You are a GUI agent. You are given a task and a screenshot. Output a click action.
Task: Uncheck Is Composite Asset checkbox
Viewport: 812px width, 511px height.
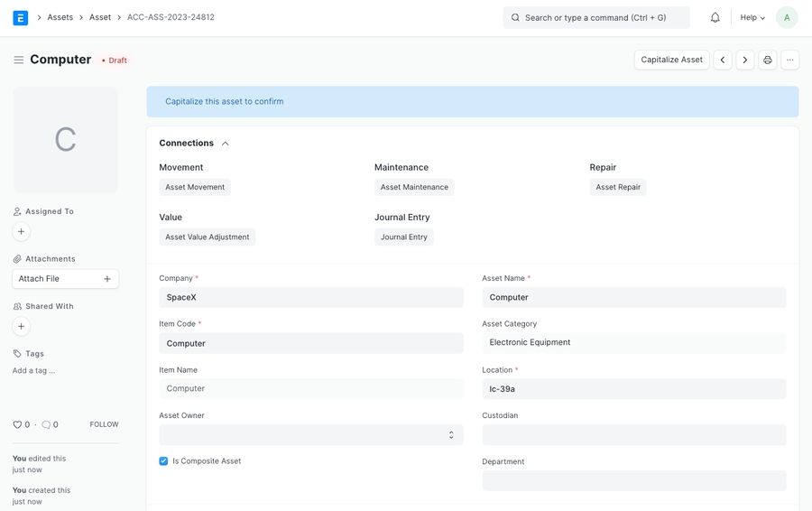[x=163, y=461]
